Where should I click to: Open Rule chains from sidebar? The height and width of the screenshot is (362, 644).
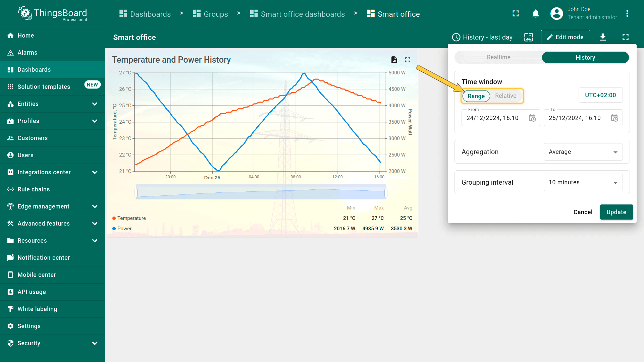[x=34, y=189]
